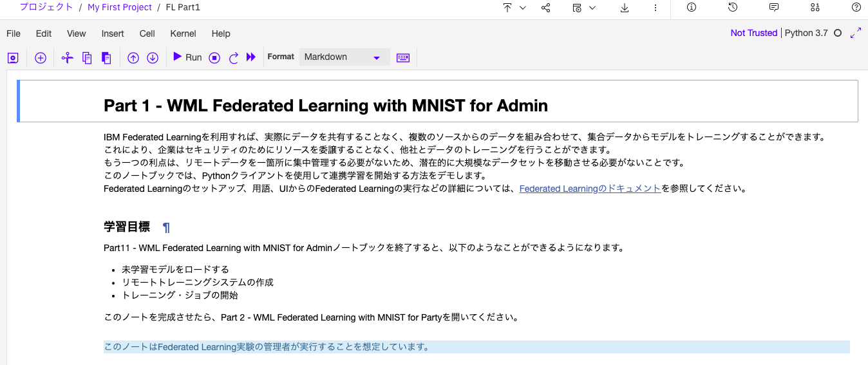Click the schedule job icon
Viewport: 868px width, 365px height.
577,8
